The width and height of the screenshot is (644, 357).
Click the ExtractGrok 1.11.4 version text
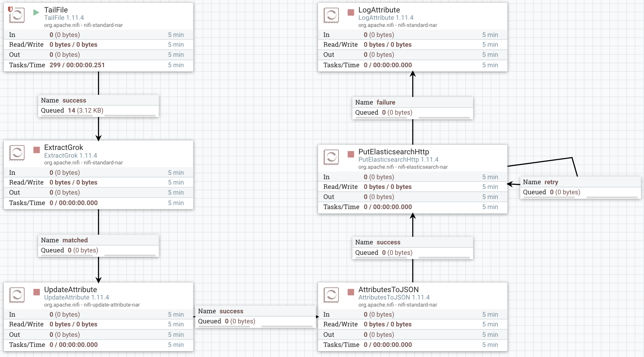click(71, 155)
